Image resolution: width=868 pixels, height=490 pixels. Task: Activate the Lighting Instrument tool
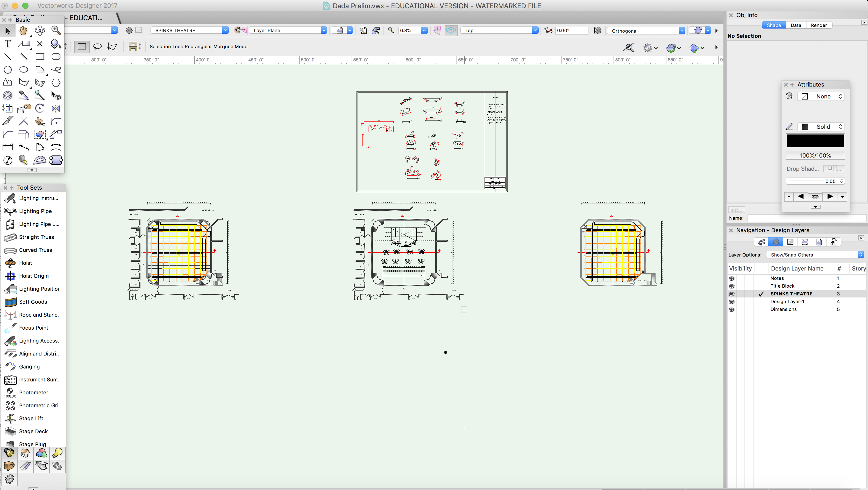tap(10, 198)
